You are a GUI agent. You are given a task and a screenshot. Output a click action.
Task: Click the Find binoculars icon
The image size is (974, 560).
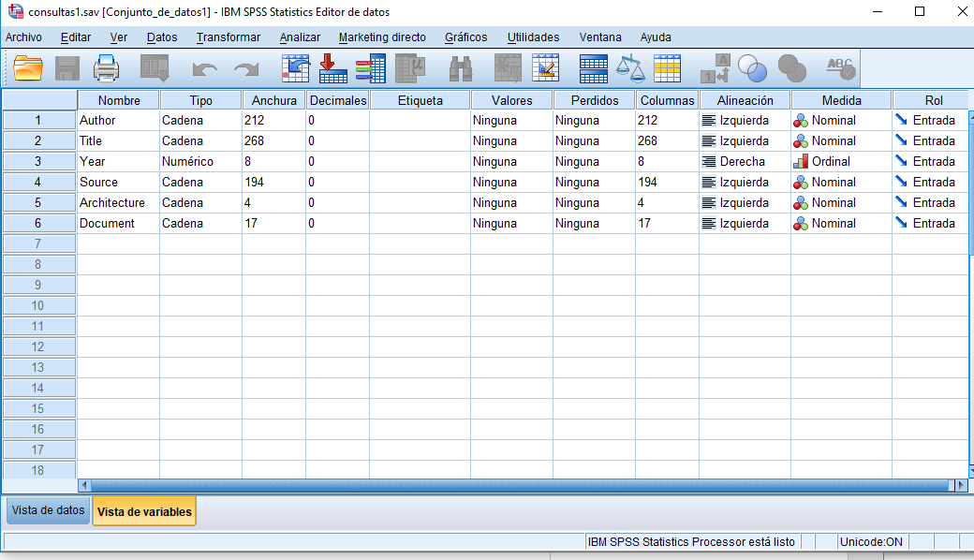[x=461, y=68]
